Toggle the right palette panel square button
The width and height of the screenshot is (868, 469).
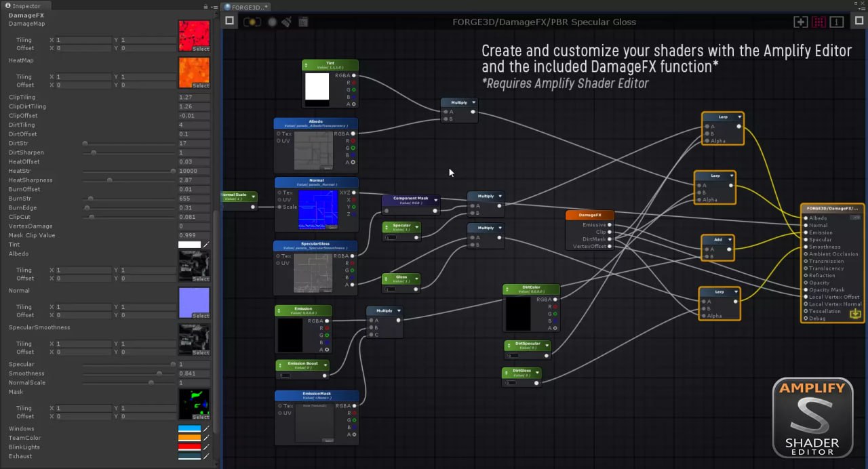click(858, 22)
